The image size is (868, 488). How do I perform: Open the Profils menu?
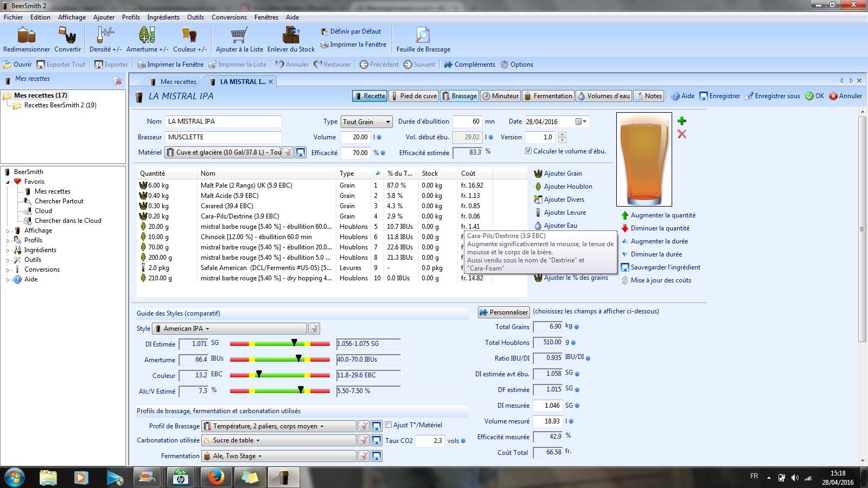click(x=131, y=17)
